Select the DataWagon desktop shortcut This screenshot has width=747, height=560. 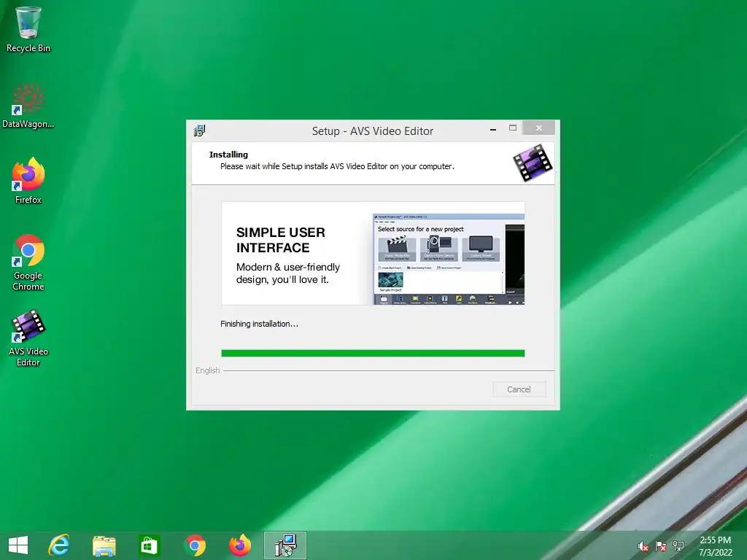pyautogui.click(x=28, y=106)
